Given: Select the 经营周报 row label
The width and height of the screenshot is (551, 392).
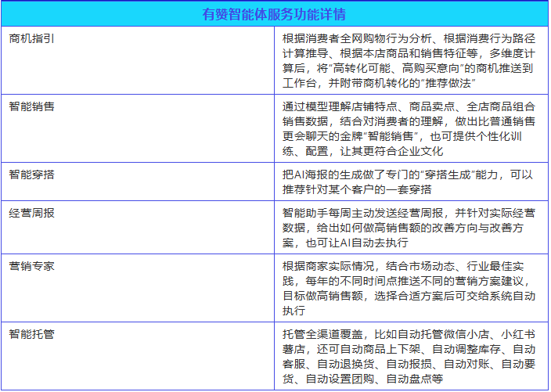Looking at the screenshot, I should 31,213.
